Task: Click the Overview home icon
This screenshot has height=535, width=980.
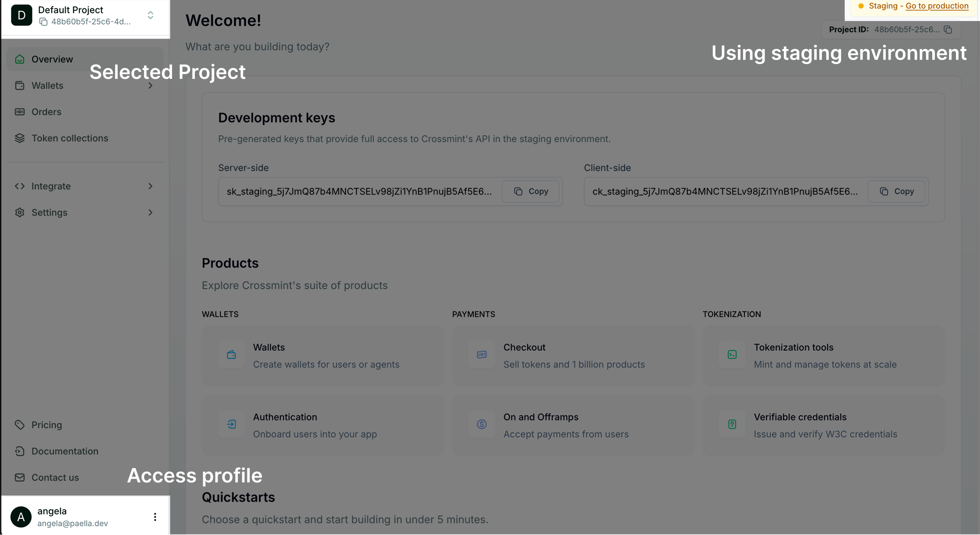Action: click(20, 59)
